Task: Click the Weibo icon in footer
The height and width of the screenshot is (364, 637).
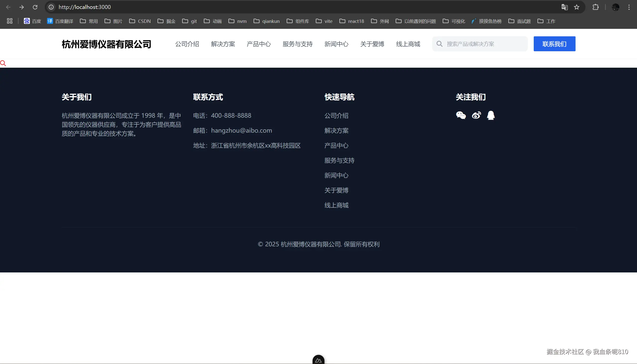Action: pyautogui.click(x=476, y=115)
